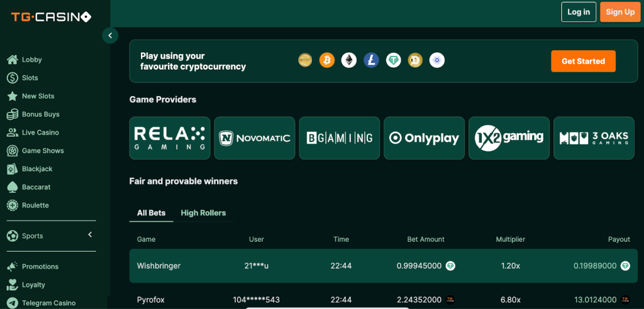Click the gold TGC token coin icon

(305, 60)
